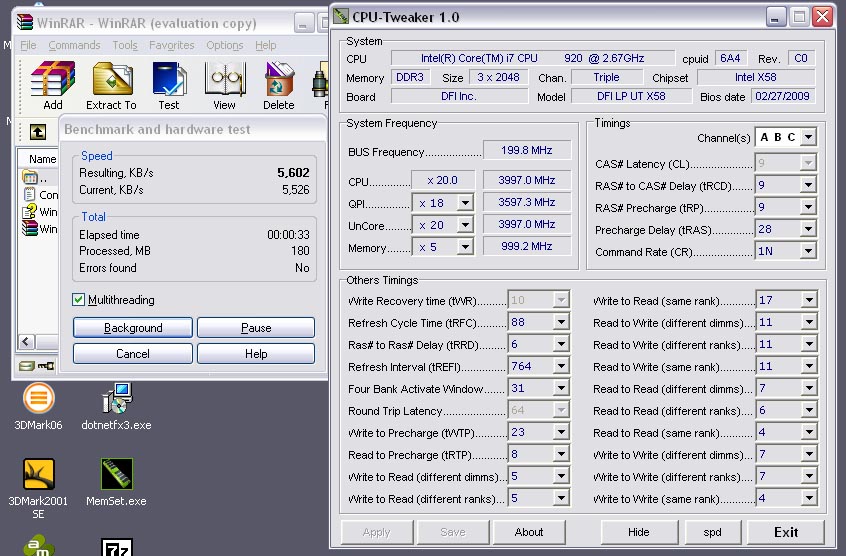Click the CPU-Tweaker title bar icon
Image resolution: width=846 pixels, height=556 pixels.
[341, 16]
